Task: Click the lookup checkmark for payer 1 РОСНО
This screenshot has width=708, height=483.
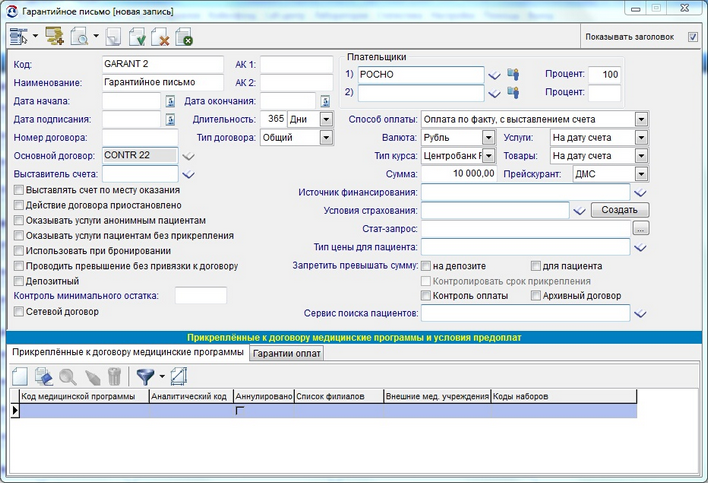Action: 494,75
